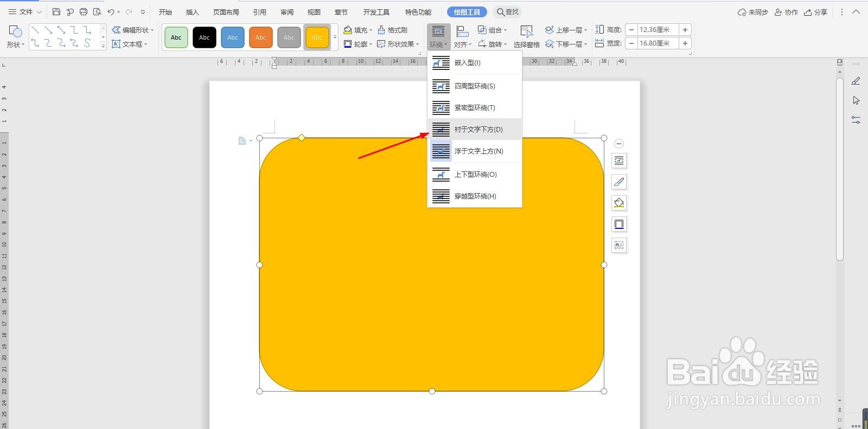Viewport: 868px width, 429px height.
Task: Click the Share (分享) button
Action: 816,12
